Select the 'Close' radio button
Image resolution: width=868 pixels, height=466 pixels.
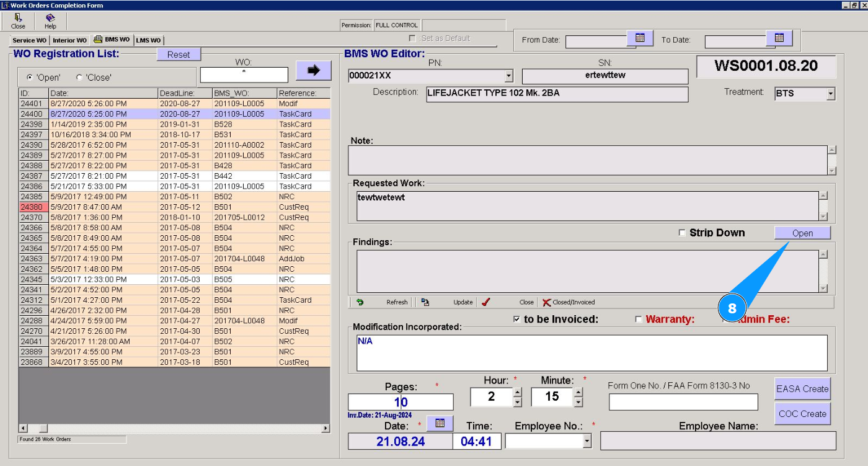(x=79, y=78)
